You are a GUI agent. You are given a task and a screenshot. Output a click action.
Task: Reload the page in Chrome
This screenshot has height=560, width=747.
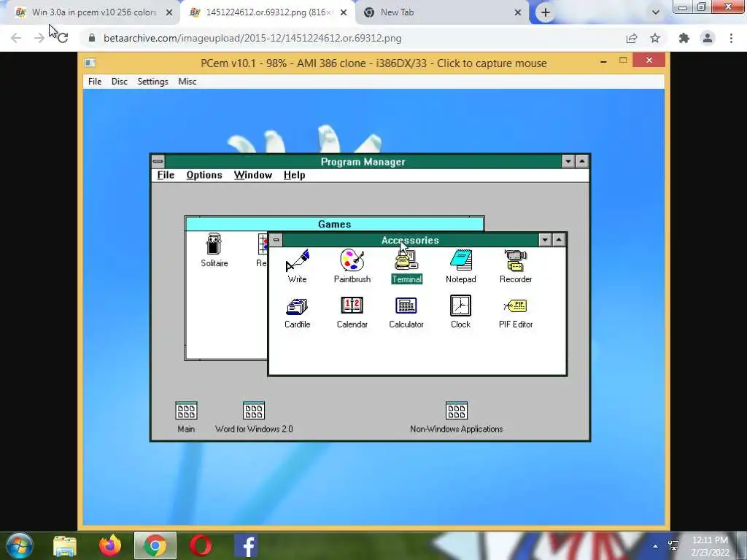point(63,38)
